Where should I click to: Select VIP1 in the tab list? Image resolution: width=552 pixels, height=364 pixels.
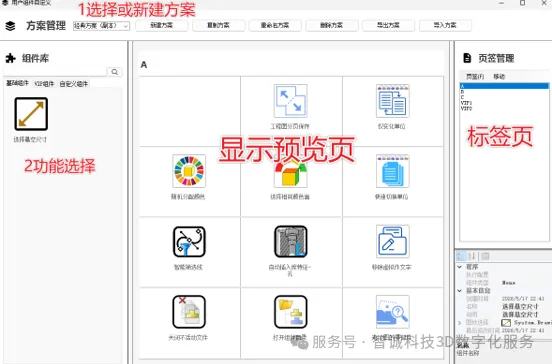504,103
